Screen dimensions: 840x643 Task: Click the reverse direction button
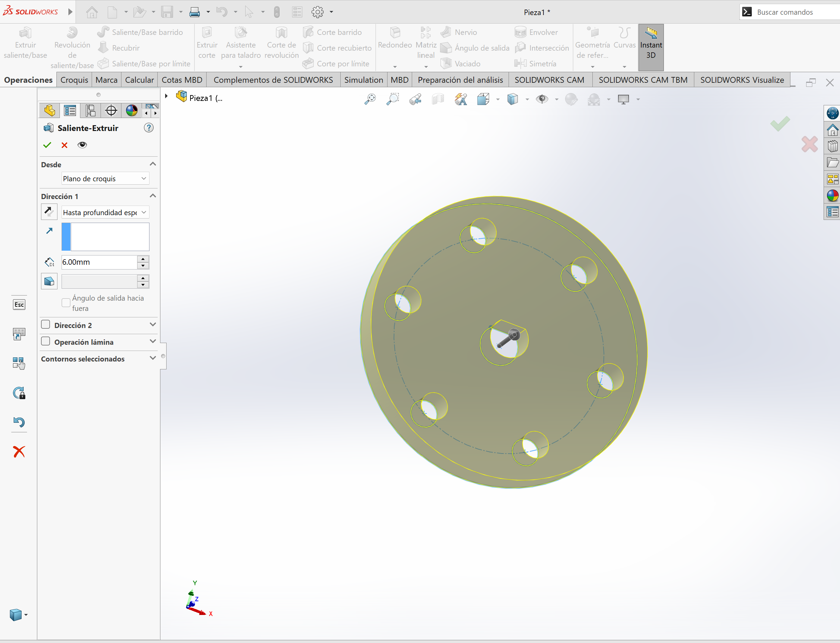tap(49, 212)
